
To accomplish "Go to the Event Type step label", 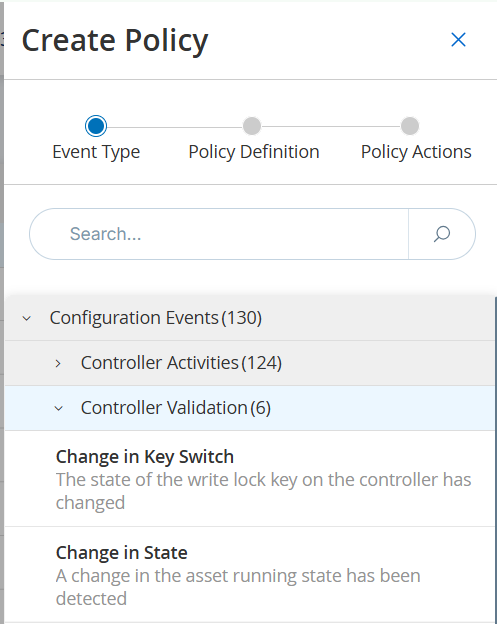I will 96,152.
